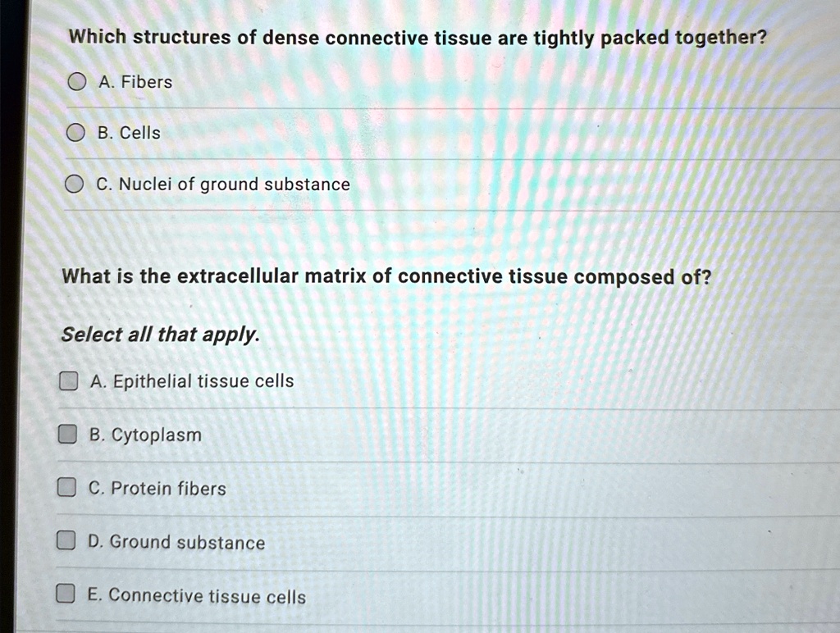This screenshot has height=633, width=840.
Task: Click the Protein fibers label text
Action: [157, 489]
